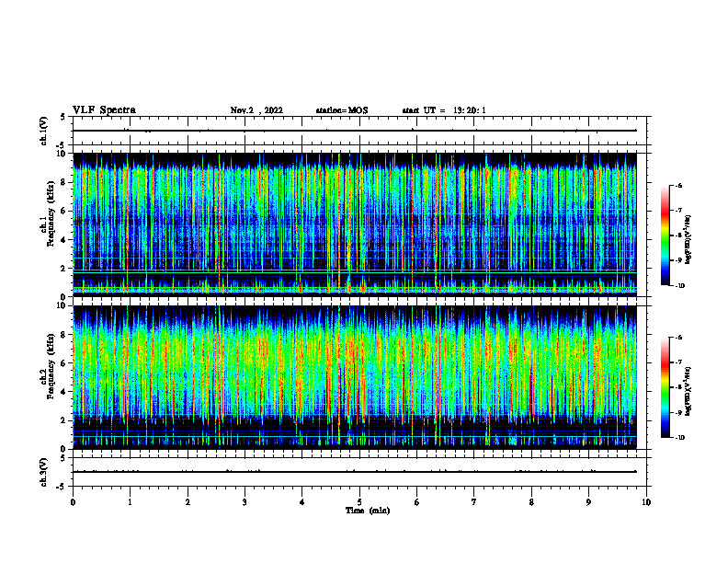
Task: Click the "6" kHz tick on ch.2 frequency axis
Action: pyautogui.click(x=64, y=363)
